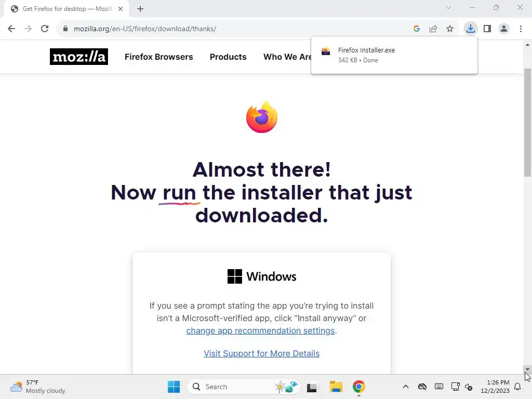This screenshot has width=532, height=399.
Task: Click the network display tray icon
Action: (455, 387)
